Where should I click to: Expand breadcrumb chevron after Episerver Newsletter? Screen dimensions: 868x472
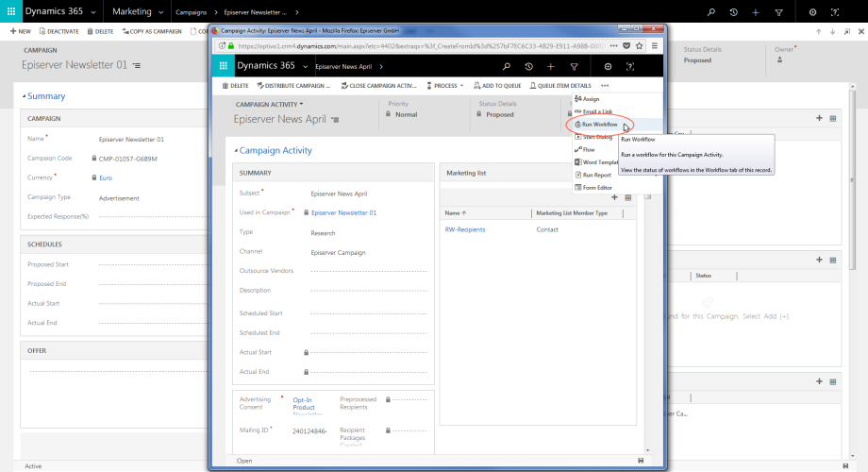coord(297,11)
